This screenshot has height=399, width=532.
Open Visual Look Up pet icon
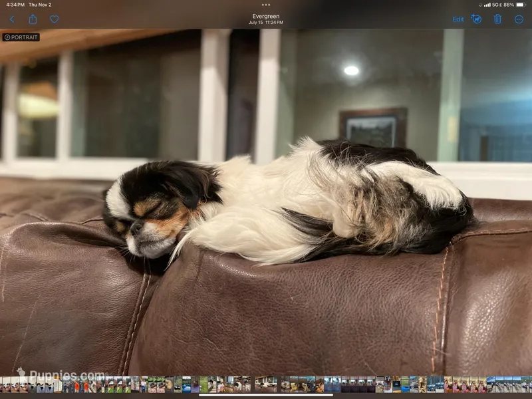[x=477, y=19]
